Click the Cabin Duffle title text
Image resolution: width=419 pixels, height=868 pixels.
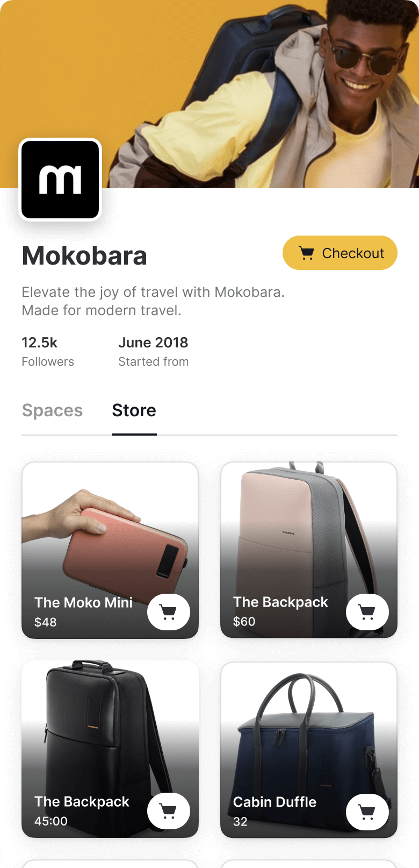click(x=274, y=802)
